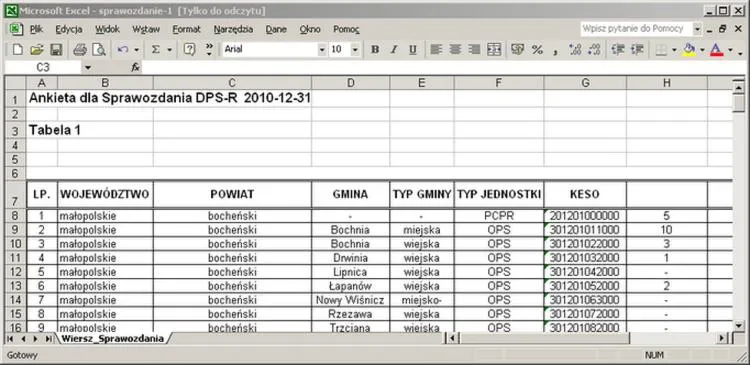
Task: Toggle Underline formatting
Action: click(x=413, y=49)
